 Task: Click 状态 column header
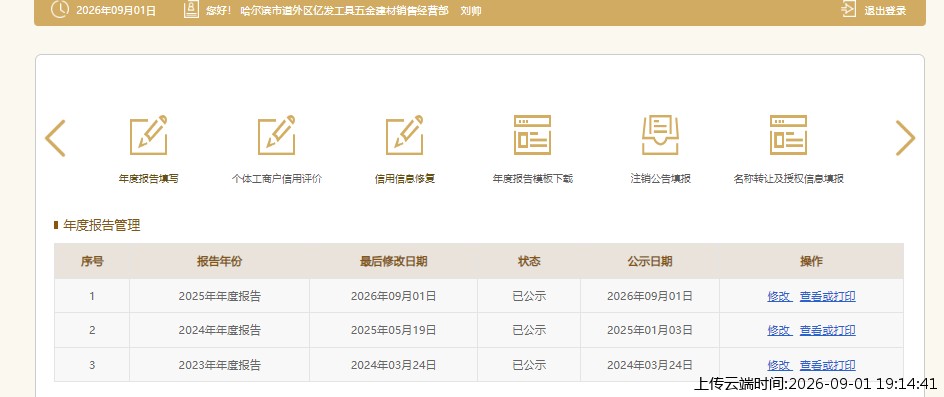(x=529, y=261)
